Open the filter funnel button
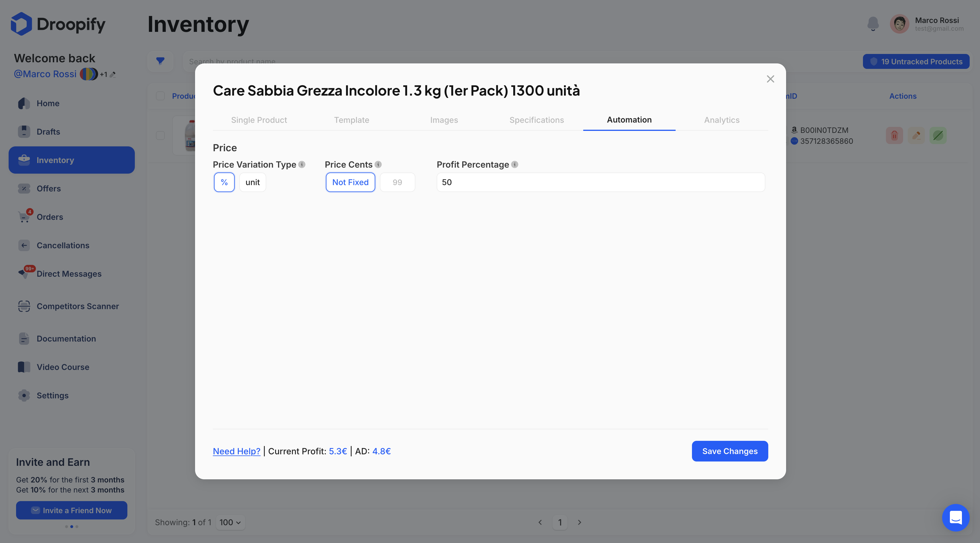 pos(160,61)
